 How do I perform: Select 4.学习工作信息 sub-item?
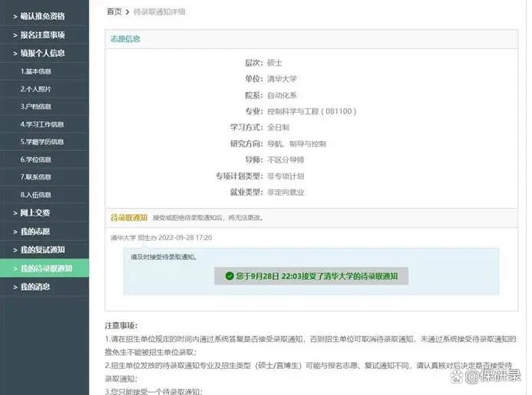tap(41, 124)
